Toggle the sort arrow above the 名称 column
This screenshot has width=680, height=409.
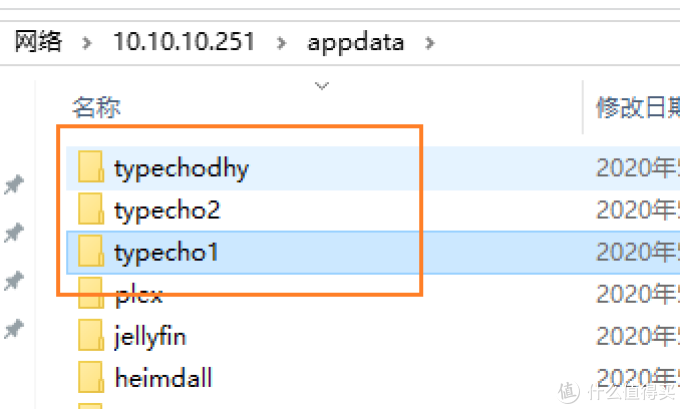click(321, 85)
